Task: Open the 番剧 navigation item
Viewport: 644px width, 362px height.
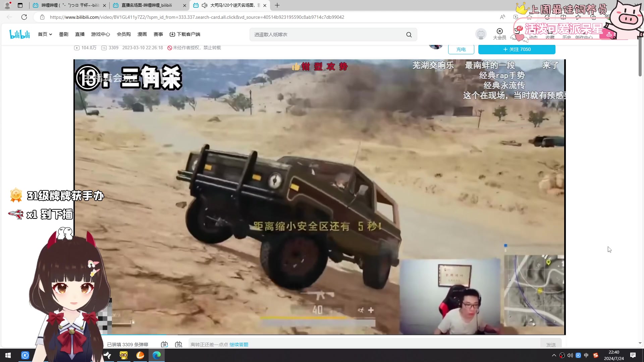Action: point(63,34)
